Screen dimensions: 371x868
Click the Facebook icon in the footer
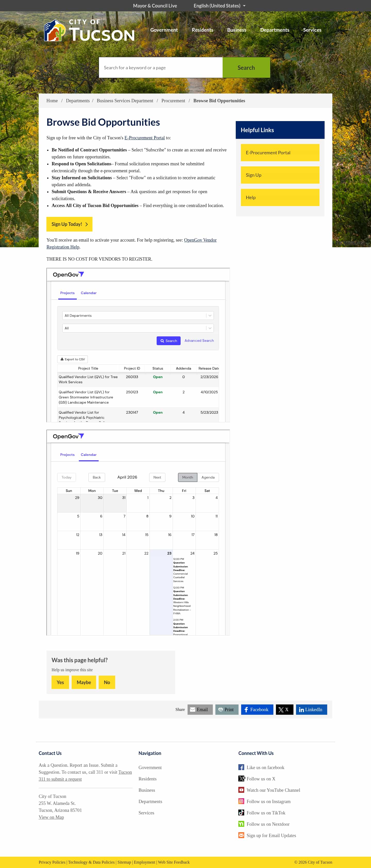(x=241, y=767)
